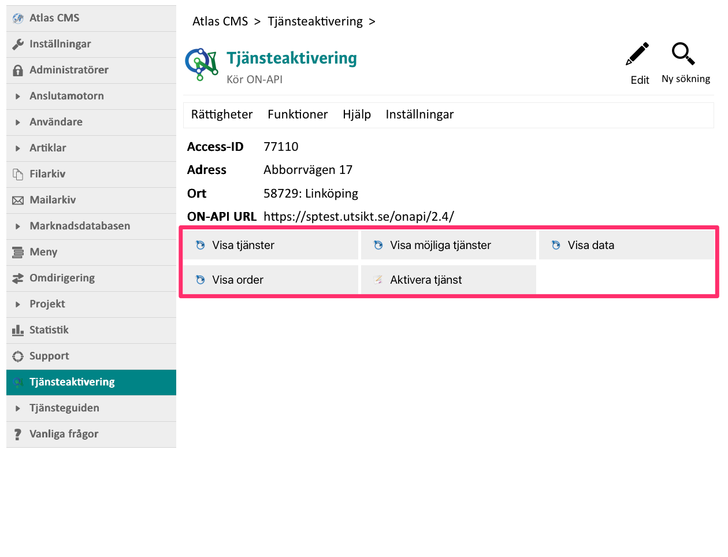
Task: Click Atlas CMS in the breadcrumb
Action: (x=219, y=21)
